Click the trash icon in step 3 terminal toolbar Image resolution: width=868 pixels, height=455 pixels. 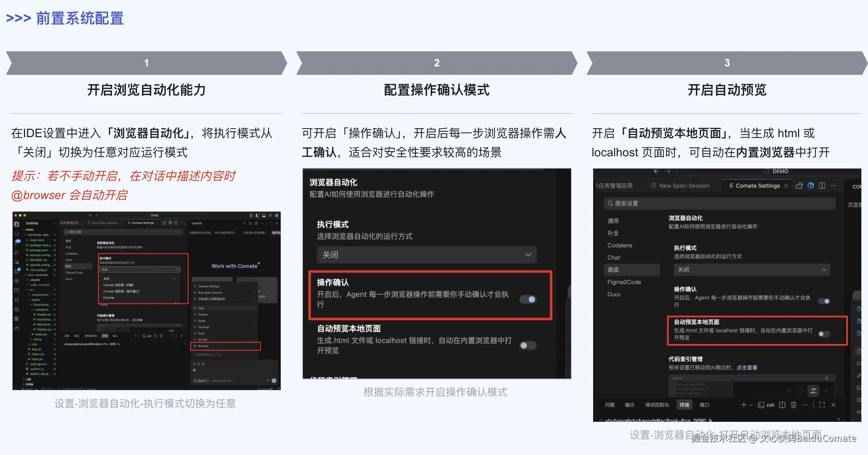coord(794,405)
